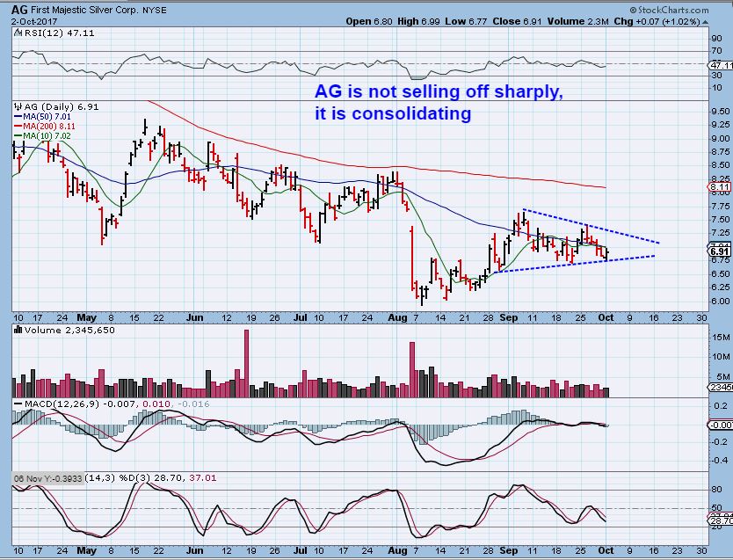This screenshot has width=733, height=560.
Task: Click the volume bars icon next to Volume
Action: [x=18, y=330]
